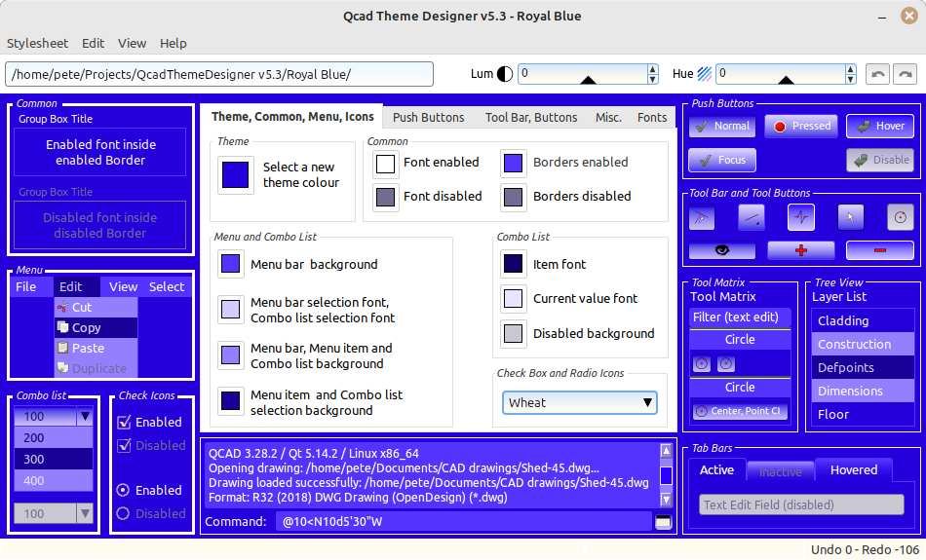The height and width of the screenshot is (560, 926).
Task: Click the Filter (text edit) field
Action: tap(740, 317)
